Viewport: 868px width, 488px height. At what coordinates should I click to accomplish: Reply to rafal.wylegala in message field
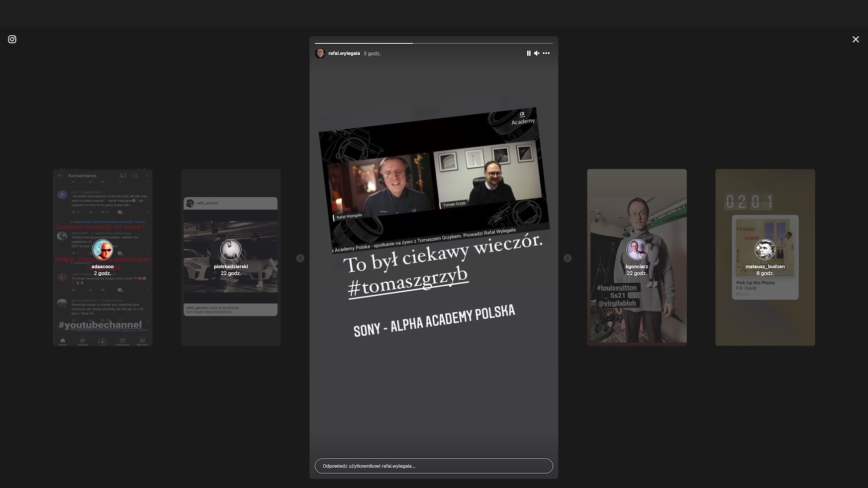(x=434, y=466)
